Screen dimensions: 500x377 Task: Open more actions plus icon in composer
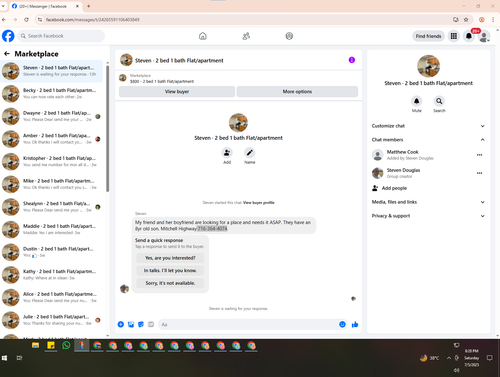tap(121, 324)
